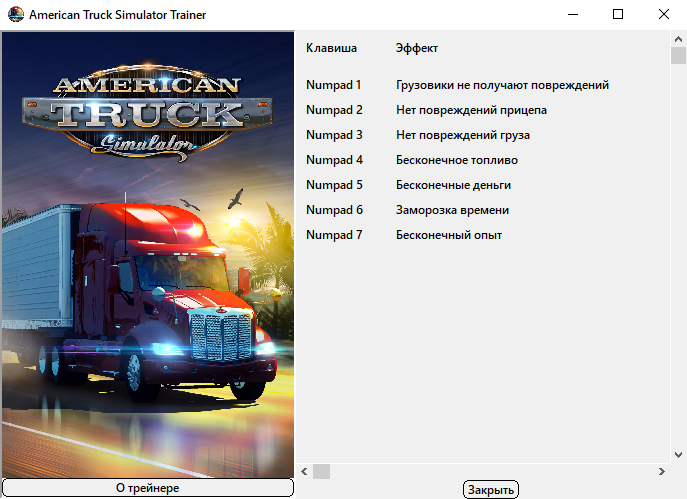Click the horizontal scrollbar thumb
This screenshot has width=687, height=499.
click(x=321, y=471)
